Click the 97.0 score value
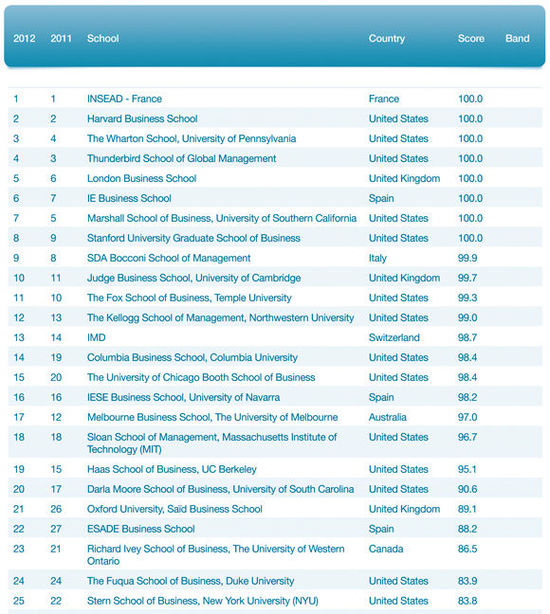Viewport: 550px width, 614px height. coord(467,417)
